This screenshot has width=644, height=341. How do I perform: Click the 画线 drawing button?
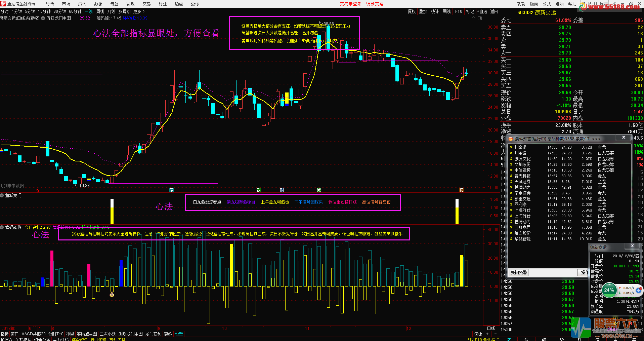coord(447,11)
